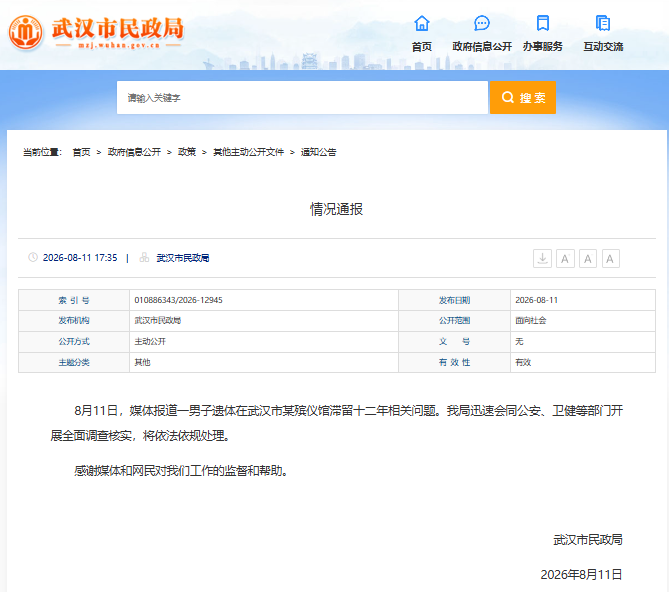This screenshot has width=669, height=592.
Task: Select the medium A font size button
Action: tap(588, 258)
